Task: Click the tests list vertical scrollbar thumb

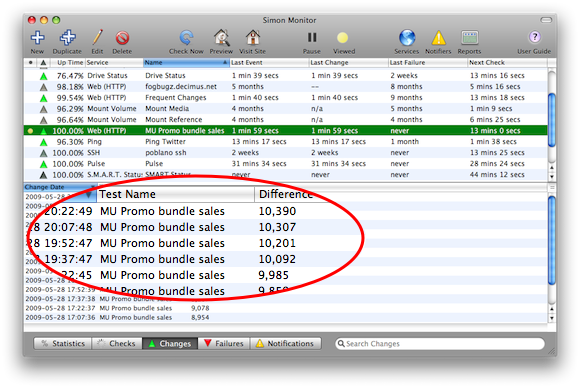Action: (552, 120)
